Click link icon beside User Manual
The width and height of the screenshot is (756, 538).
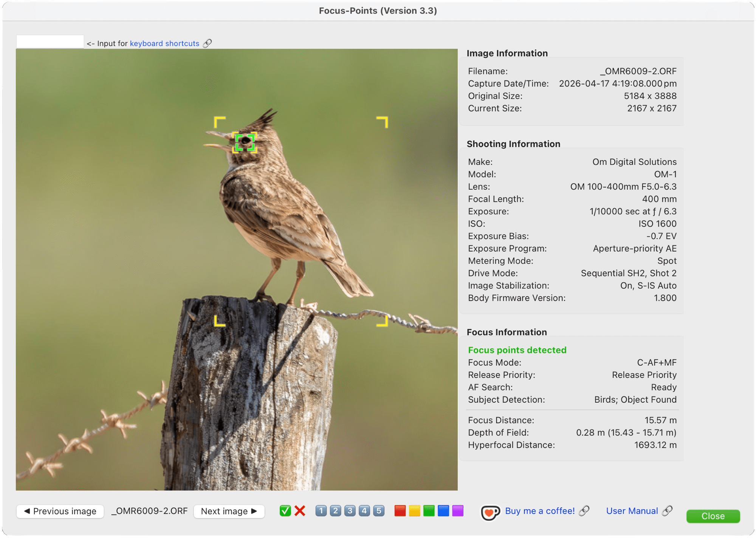(x=668, y=511)
